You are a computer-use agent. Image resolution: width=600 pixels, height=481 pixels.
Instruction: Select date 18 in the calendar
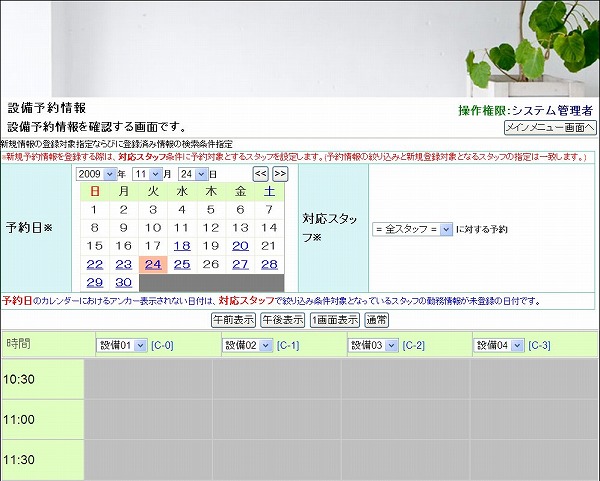(x=182, y=246)
